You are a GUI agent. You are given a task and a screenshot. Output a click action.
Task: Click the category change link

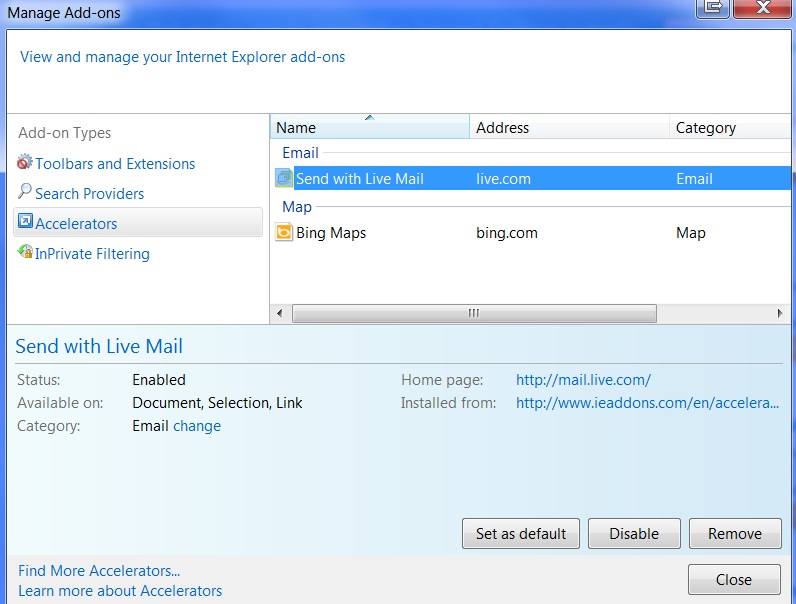point(197,425)
